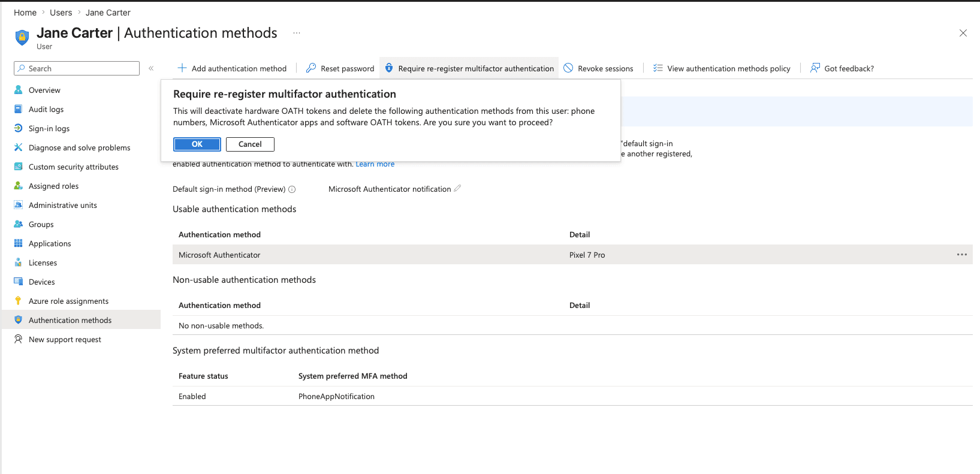Viewport: 980px width, 474px height.
Task: Click the Microsoft Authenticator method cell
Action: pyautogui.click(x=219, y=255)
